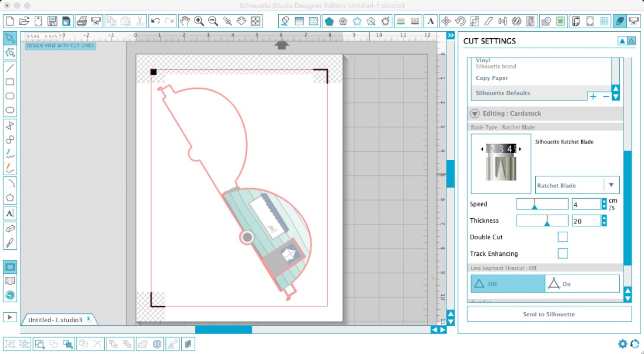Select the Eraser tool
Screen dimensions: 644x354
[x=10, y=229]
